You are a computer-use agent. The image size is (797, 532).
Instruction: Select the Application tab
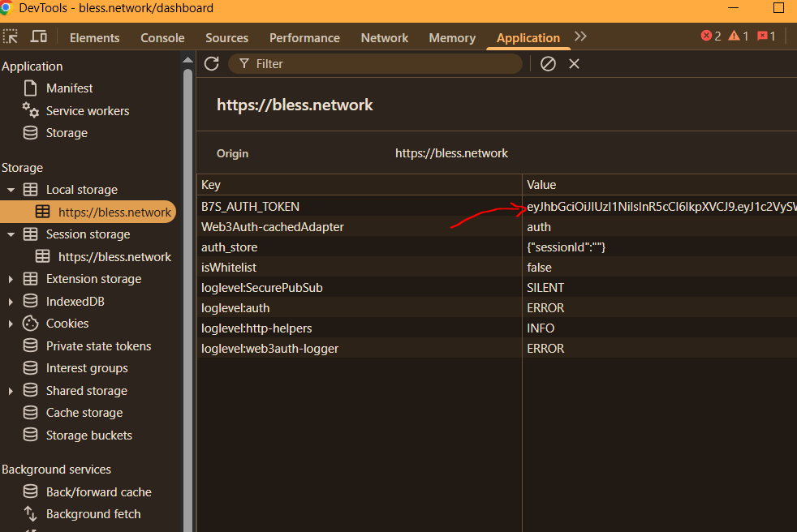click(x=528, y=37)
